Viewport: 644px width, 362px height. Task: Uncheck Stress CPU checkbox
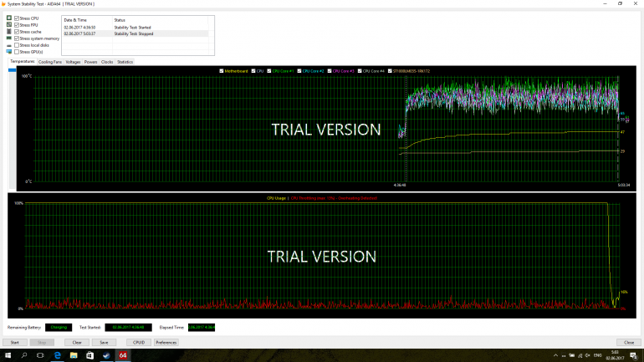(17, 18)
